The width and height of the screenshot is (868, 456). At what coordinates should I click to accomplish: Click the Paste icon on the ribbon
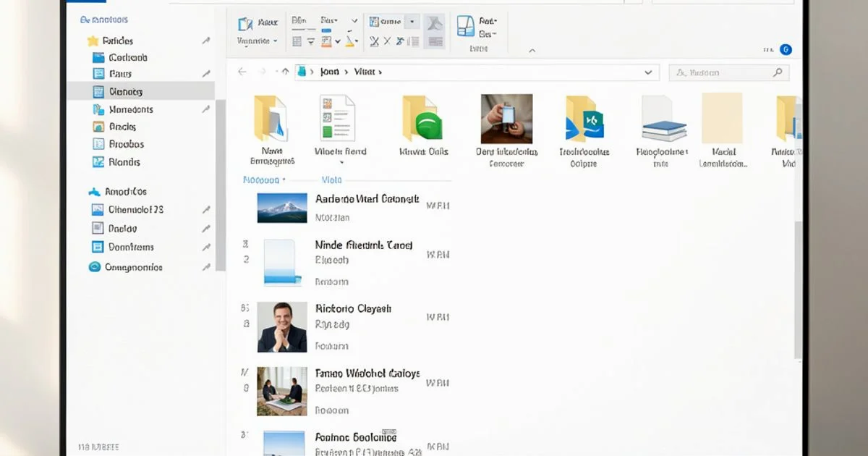[x=246, y=23]
